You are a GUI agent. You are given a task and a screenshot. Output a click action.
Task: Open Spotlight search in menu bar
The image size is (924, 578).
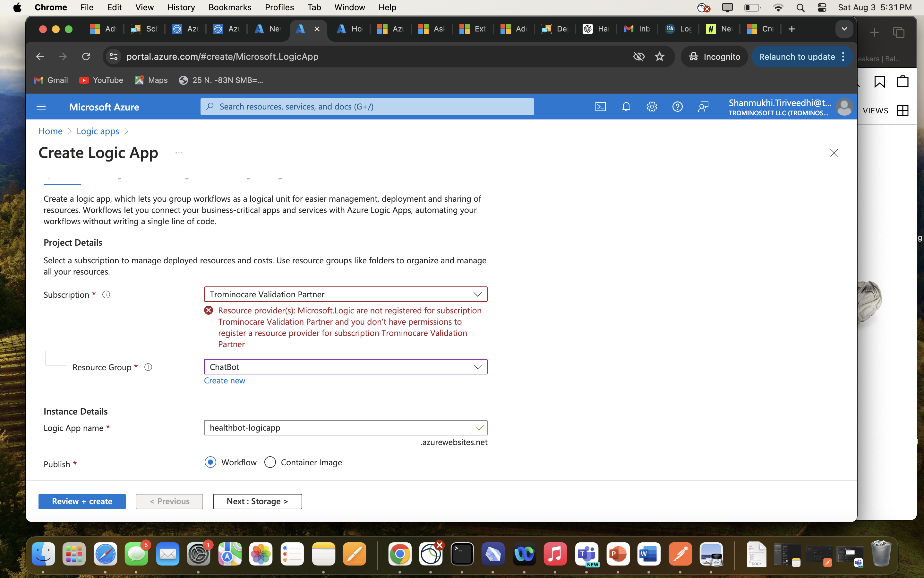click(x=800, y=8)
